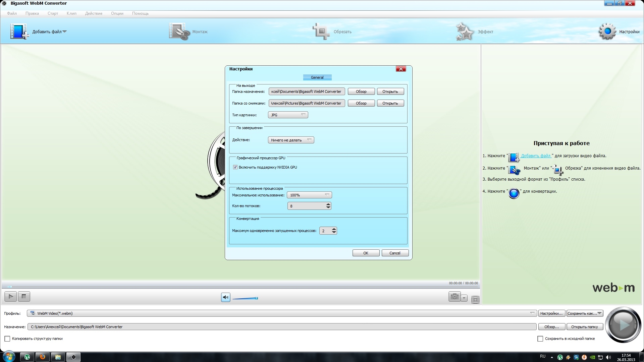The image size is (644, 362).
Task: Expand the Тип картинки JPG dropdown
Action: 288,115
